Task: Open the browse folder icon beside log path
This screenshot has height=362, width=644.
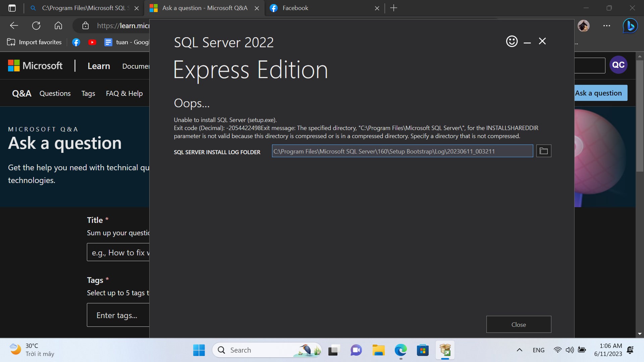Action: pyautogui.click(x=544, y=151)
